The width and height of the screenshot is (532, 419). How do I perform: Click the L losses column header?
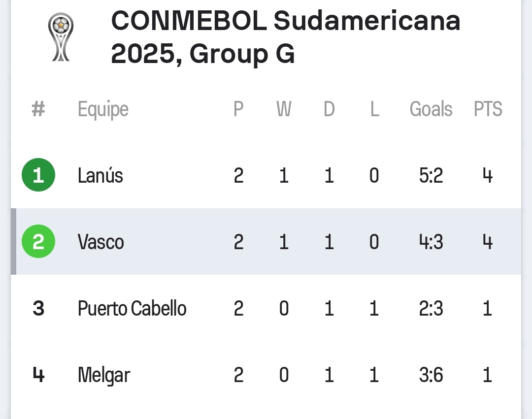[x=374, y=109]
